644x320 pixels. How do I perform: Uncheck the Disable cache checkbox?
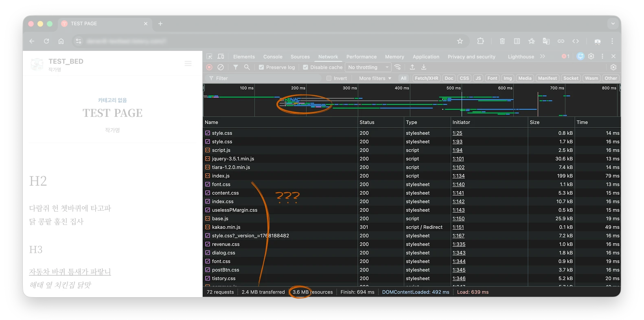(306, 68)
